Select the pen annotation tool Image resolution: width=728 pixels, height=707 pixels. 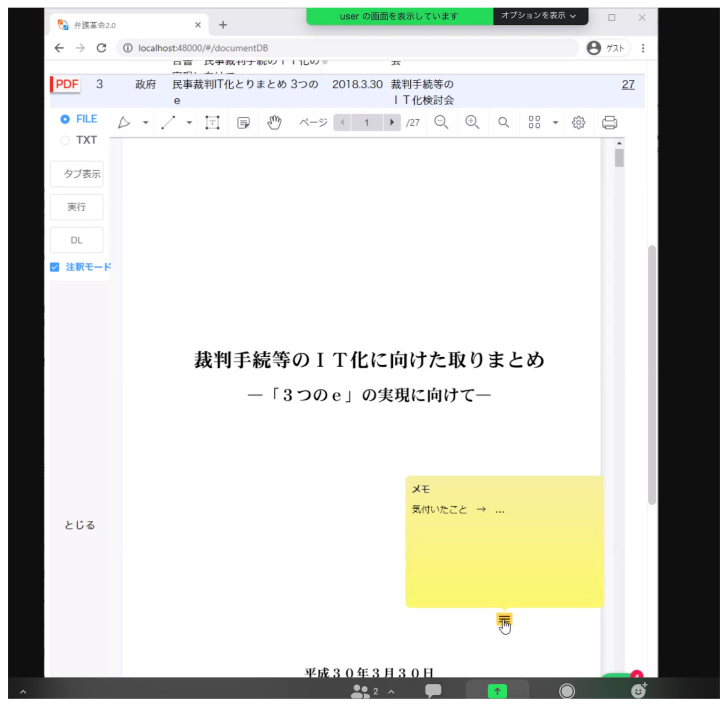click(x=124, y=123)
